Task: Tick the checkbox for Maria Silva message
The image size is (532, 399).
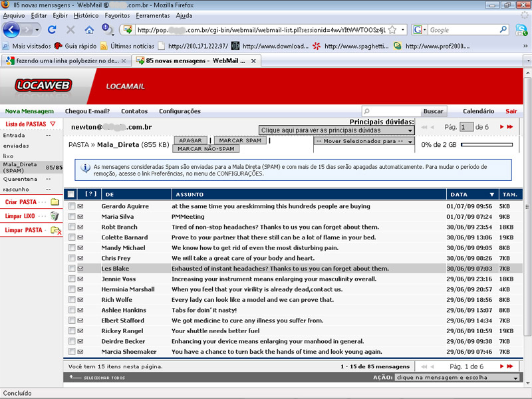Action: click(x=72, y=217)
